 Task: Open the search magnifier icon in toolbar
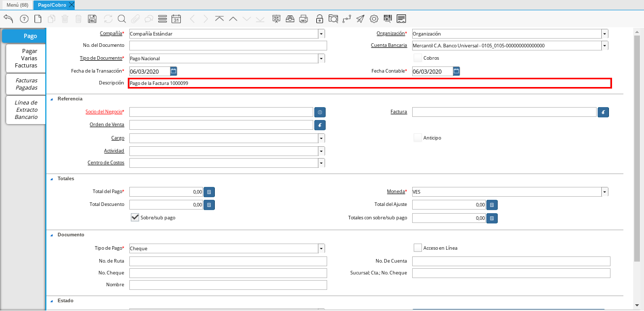[x=122, y=19]
